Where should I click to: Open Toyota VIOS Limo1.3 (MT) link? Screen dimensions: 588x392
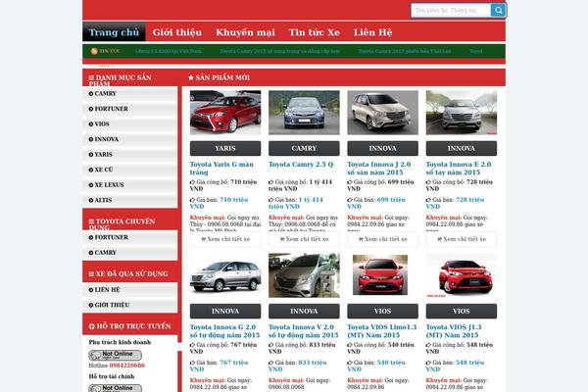[x=382, y=331]
